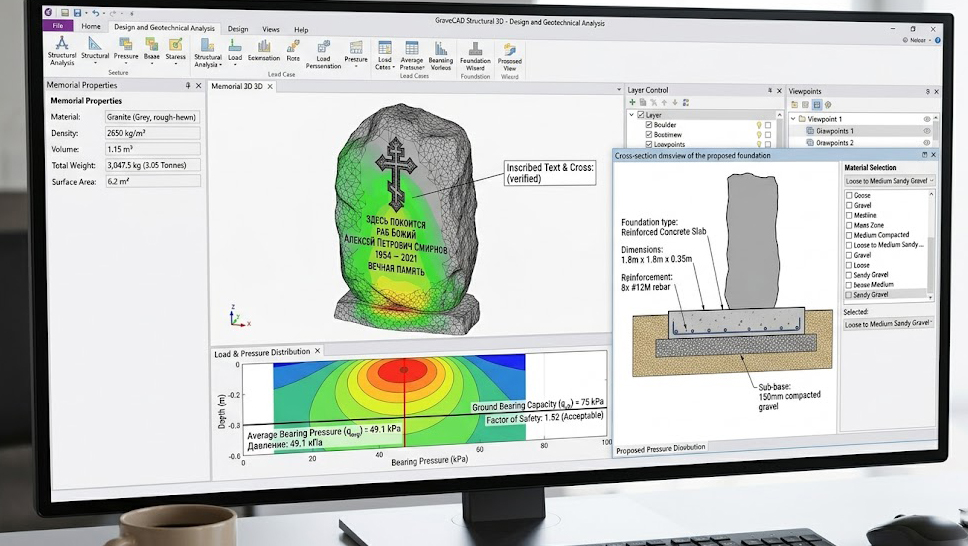
Task: Click the Undo arrow in quick access
Action: tap(94, 13)
